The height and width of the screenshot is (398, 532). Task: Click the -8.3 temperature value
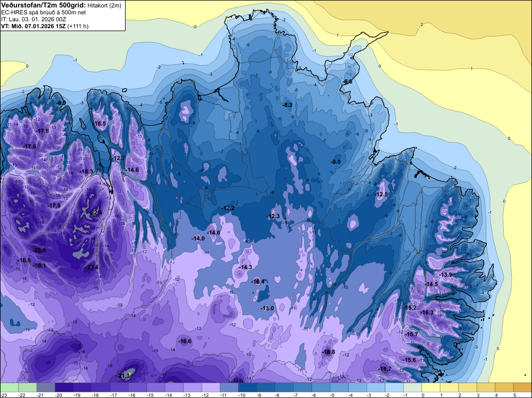(287, 105)
